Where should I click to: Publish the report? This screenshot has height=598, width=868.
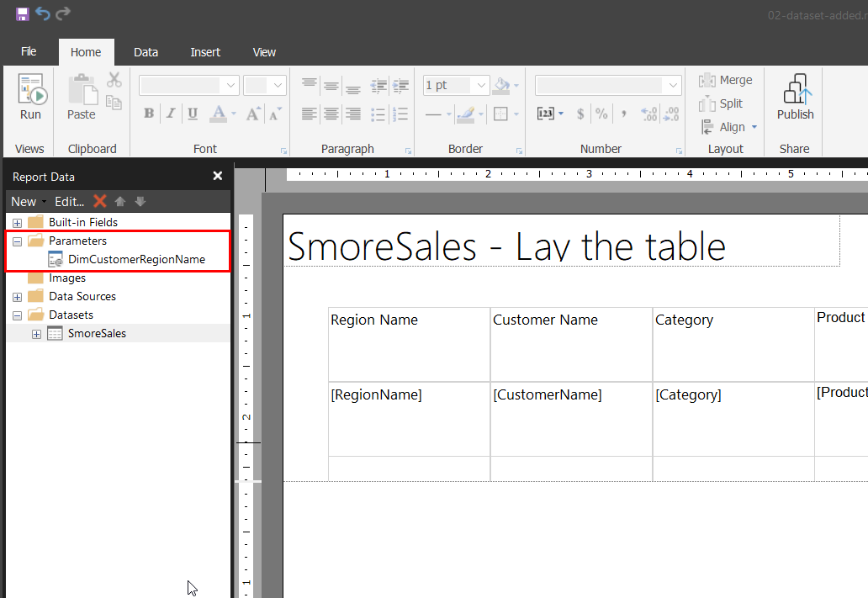[795, 97]
